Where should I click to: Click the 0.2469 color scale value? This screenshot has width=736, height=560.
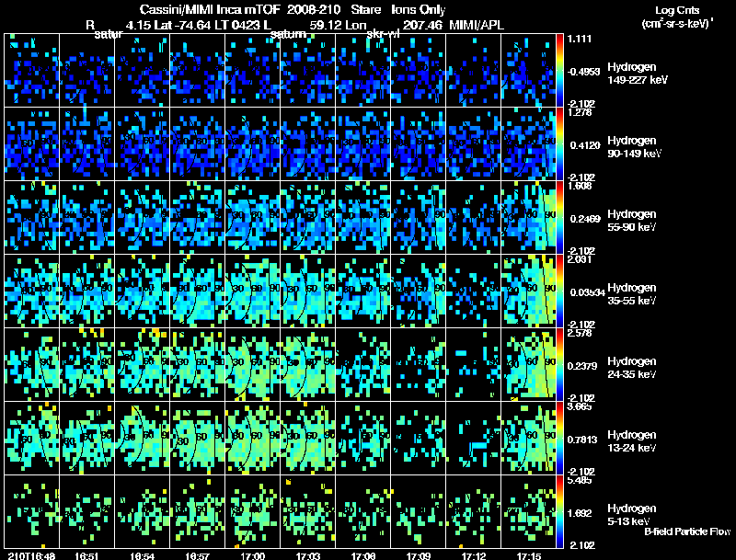(x=585, y=219)
